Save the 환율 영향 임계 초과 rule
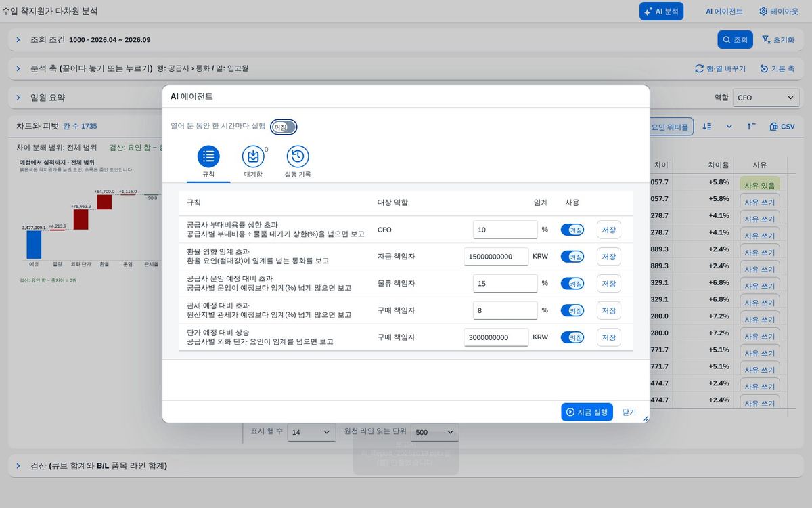This screenshot has height=508, width=812. [609, 257]
